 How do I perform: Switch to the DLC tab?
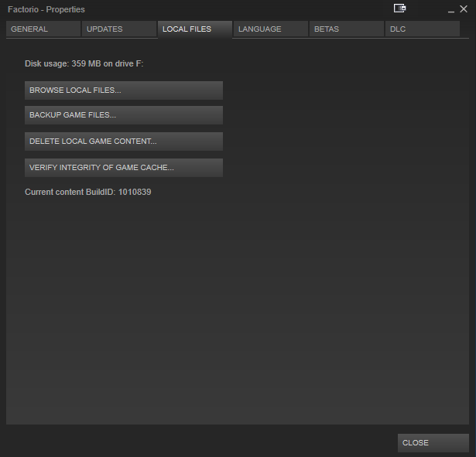(x=423, y=29)
